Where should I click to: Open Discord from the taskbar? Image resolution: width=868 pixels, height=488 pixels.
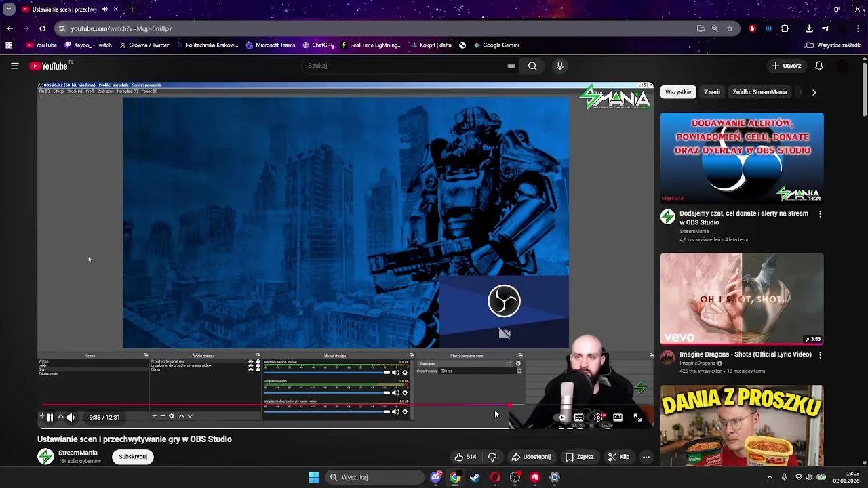click(436, 477)
